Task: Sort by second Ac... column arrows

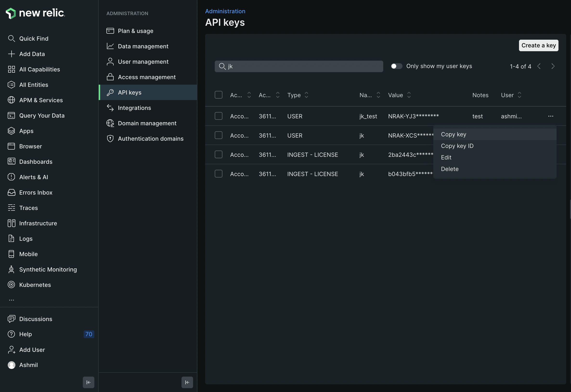Action: (278, 95)
